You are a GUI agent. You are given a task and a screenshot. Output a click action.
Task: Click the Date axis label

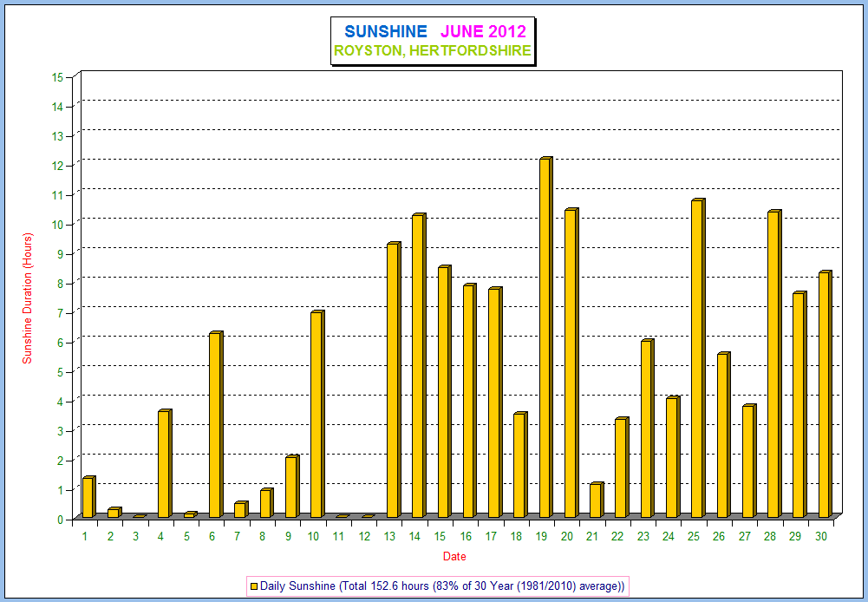point(454,557)
